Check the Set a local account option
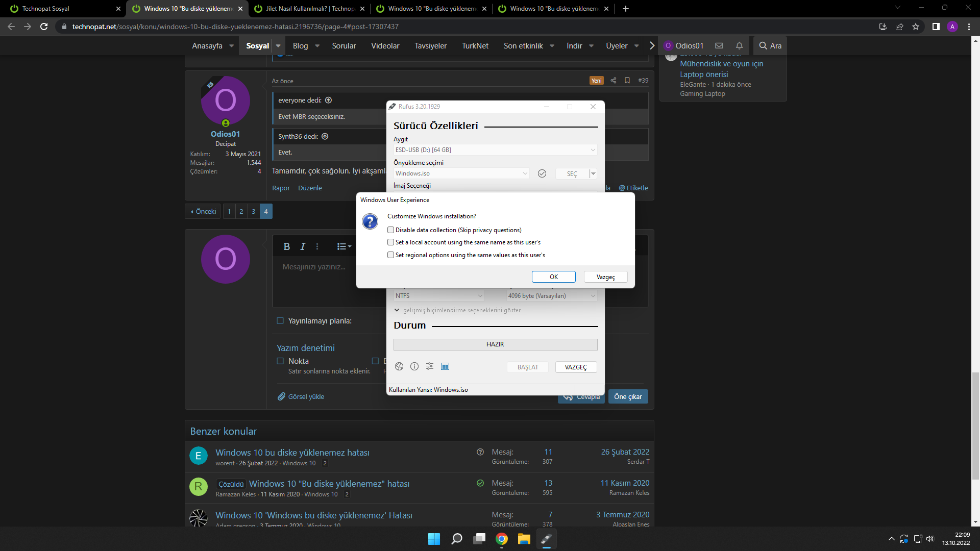Screen dimensions: 980x551 [x=391, y=242]
